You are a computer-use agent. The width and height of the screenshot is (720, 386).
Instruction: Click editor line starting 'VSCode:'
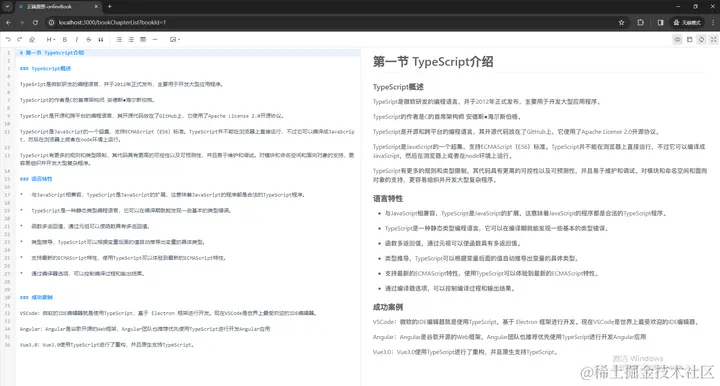pos(169,313)
